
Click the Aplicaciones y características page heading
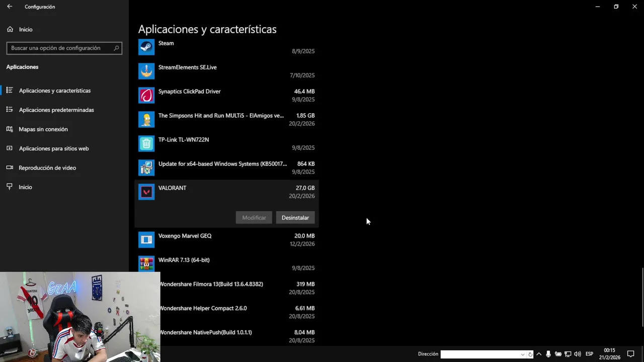tap(207, 29)
